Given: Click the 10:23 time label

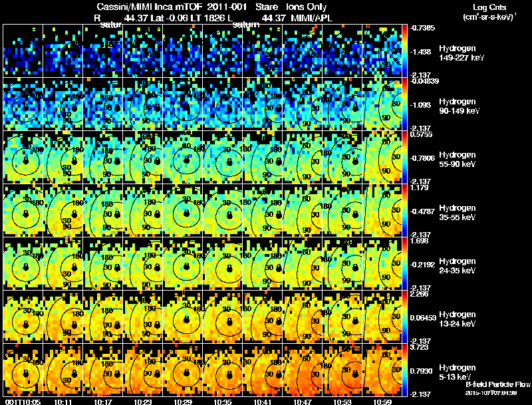Looking at the screenshot, I should coord(143,402).
